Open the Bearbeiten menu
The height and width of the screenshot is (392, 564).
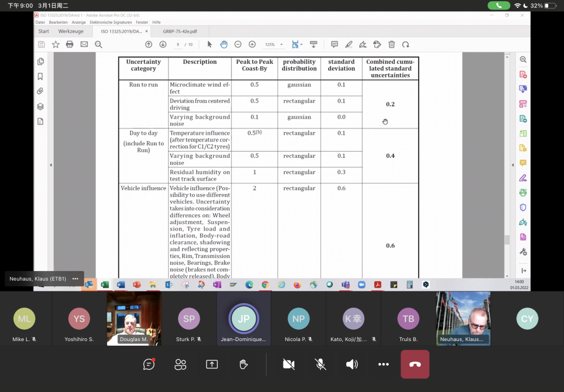(58, 22)
